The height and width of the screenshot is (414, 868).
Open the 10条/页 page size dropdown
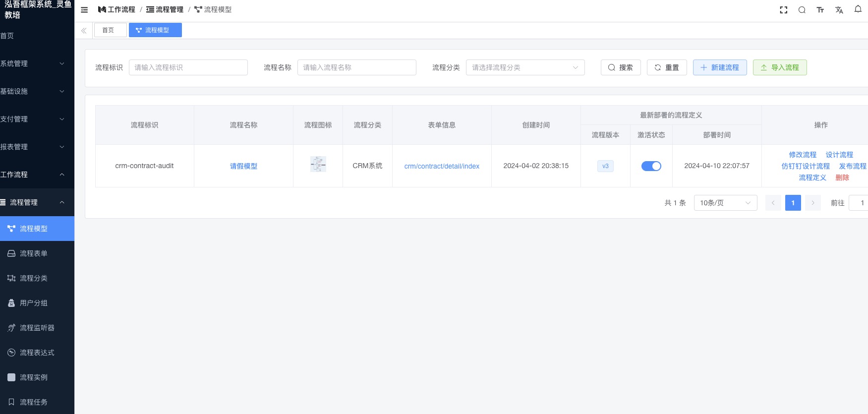tap(725, 203)
